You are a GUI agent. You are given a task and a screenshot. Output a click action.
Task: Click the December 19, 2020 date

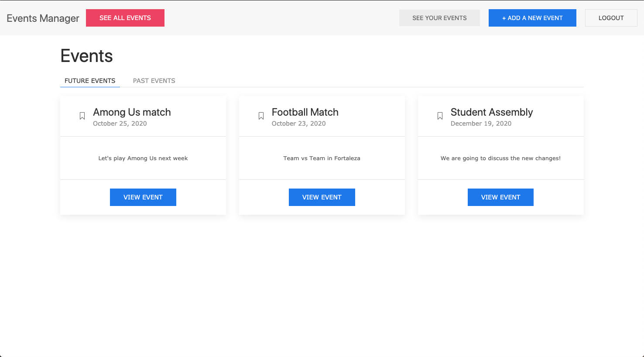click(481, 124)
